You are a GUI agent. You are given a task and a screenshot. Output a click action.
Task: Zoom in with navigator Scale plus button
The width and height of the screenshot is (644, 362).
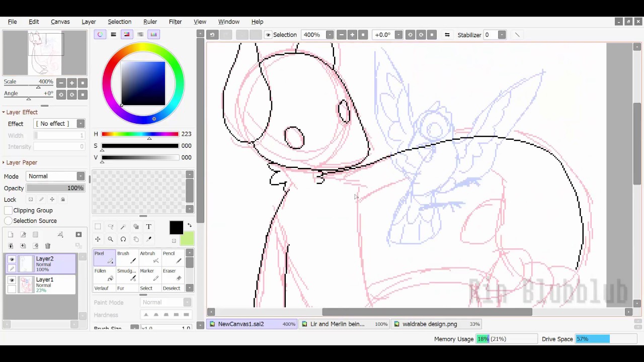point(72,83)
